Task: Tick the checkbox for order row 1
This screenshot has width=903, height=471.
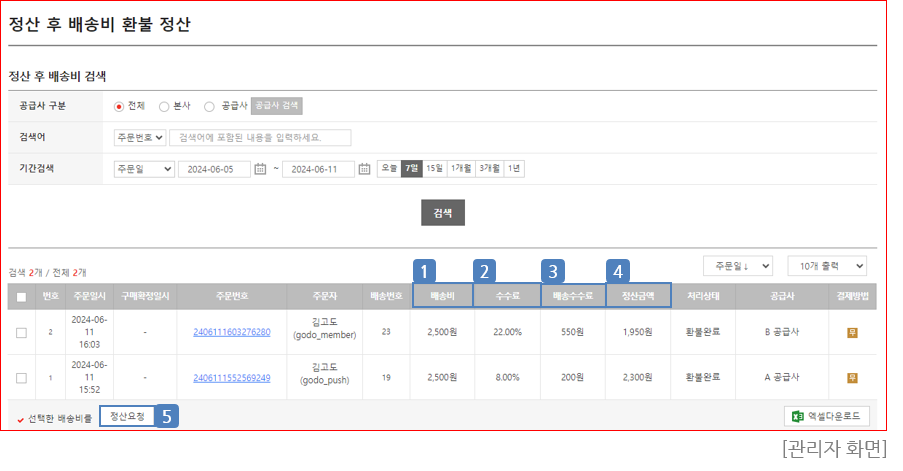Action: click(x=21, y=378)
